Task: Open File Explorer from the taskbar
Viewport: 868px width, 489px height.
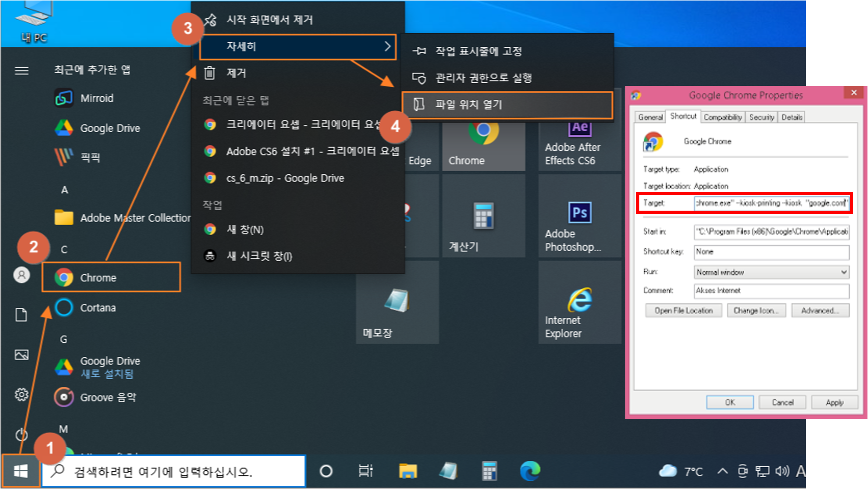Action: coord(408,471)
